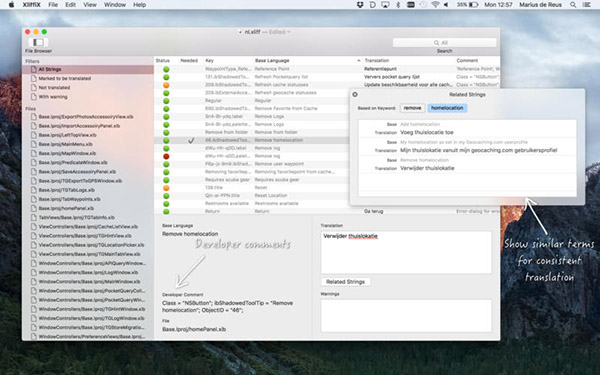
Task: Click the magnifier icon in the search field
Action: tap(436, 42)
